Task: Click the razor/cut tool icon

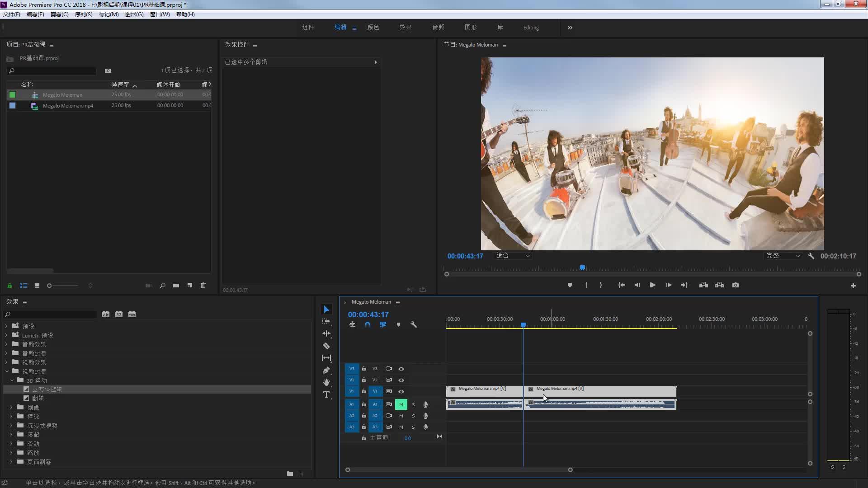Action: (x=327, y=346)
